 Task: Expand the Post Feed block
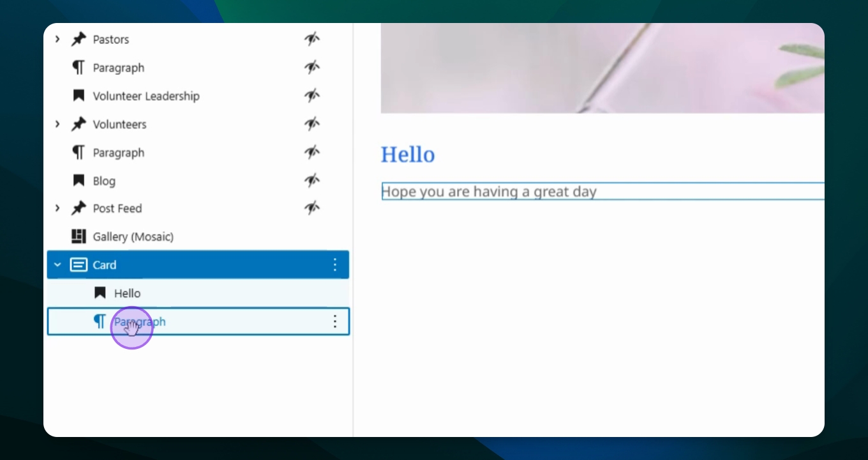pos(57,208)
